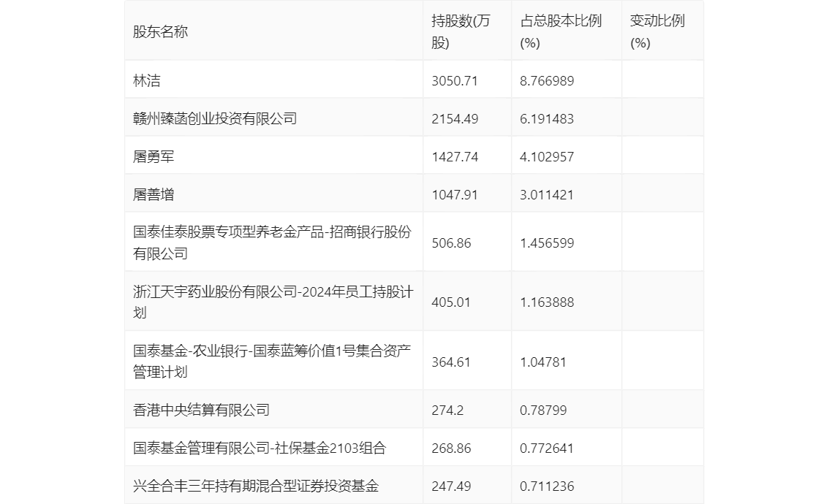Select the percentage 1.456599
Viewport: 829px width, 504px height.
(x=547, y=243)
